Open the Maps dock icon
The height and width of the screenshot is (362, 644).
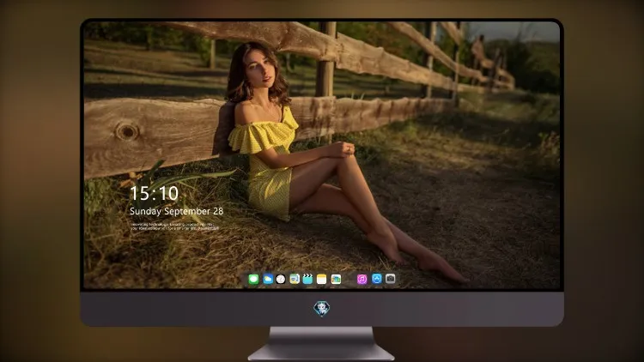295,279
